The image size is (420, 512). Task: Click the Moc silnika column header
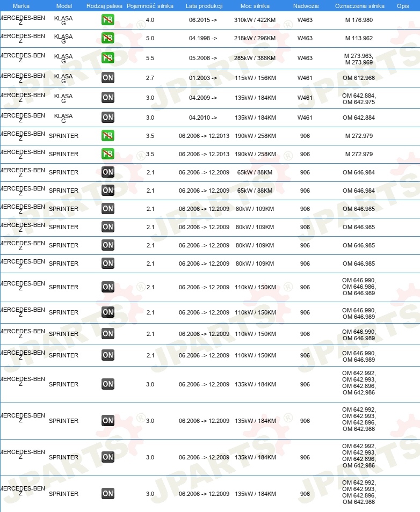[255, 6]
